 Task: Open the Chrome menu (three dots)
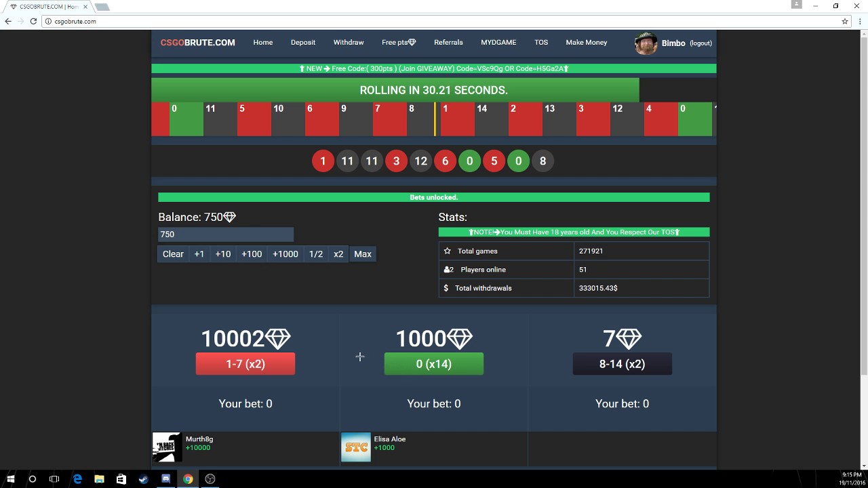click(859, 21)
